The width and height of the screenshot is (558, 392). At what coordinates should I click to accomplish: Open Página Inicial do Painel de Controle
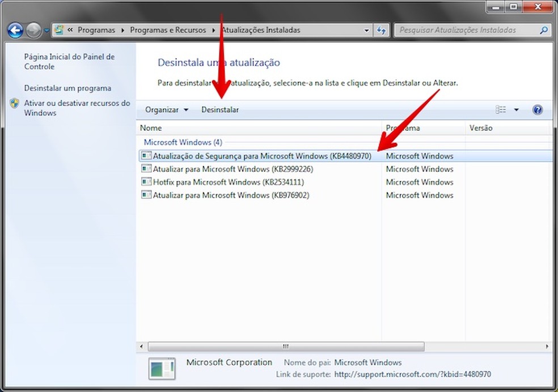click(69, 62)
